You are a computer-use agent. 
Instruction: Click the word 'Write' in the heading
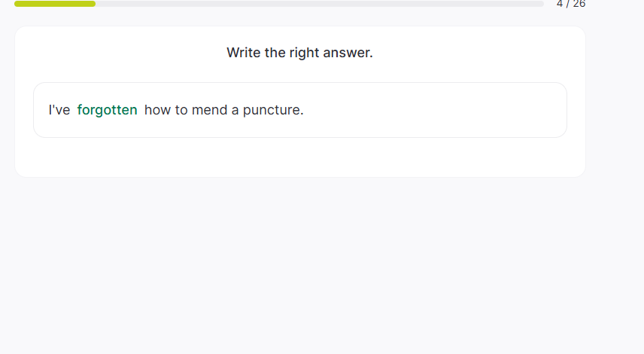pyautogui.click(x=244, y=53)
